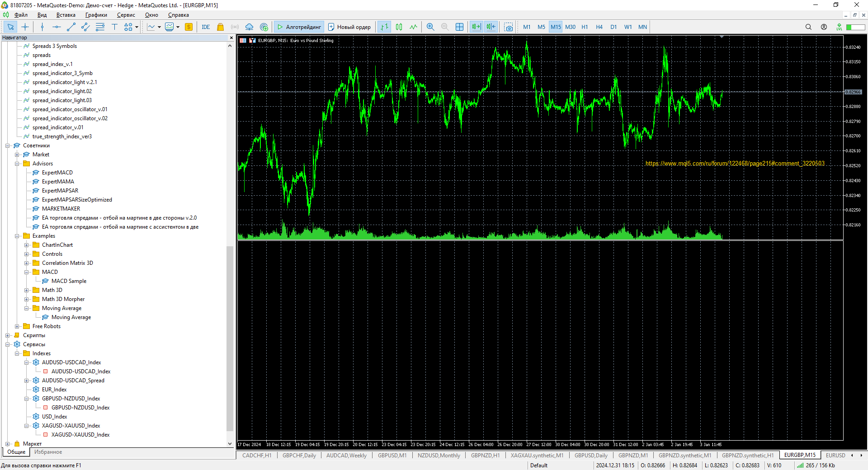Open the search magnifier icon

[808, 27]
